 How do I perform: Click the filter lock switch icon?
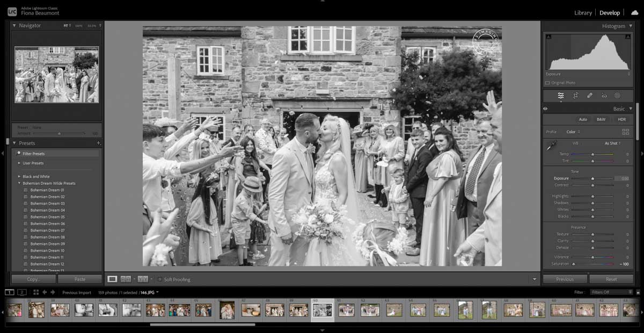[x=638, y=292]
